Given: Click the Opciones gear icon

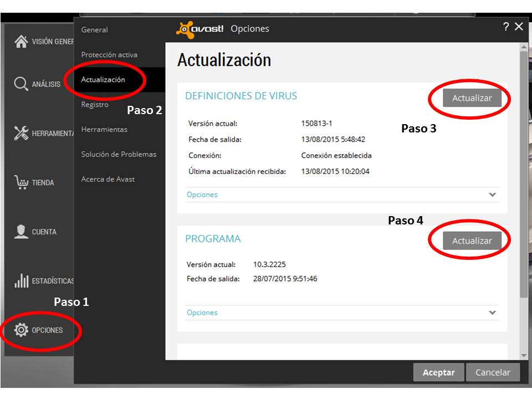Looking at the screenshot, I should 21,330.
